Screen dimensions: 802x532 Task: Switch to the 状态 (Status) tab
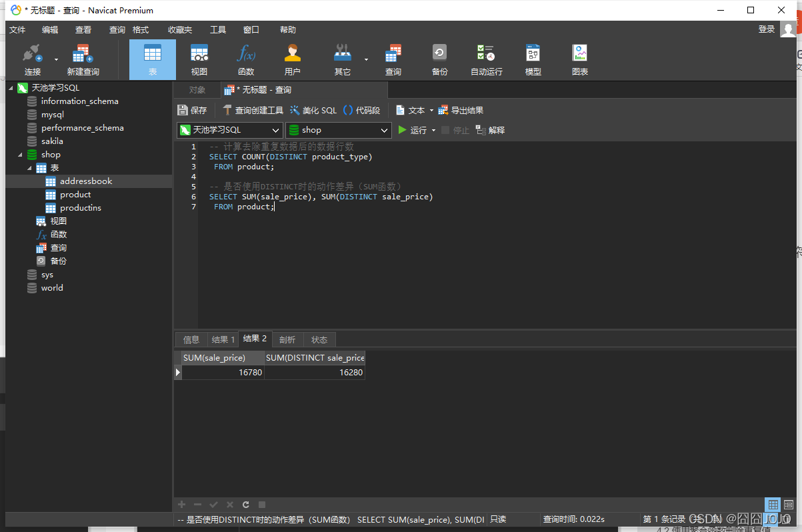pos(319,339)
